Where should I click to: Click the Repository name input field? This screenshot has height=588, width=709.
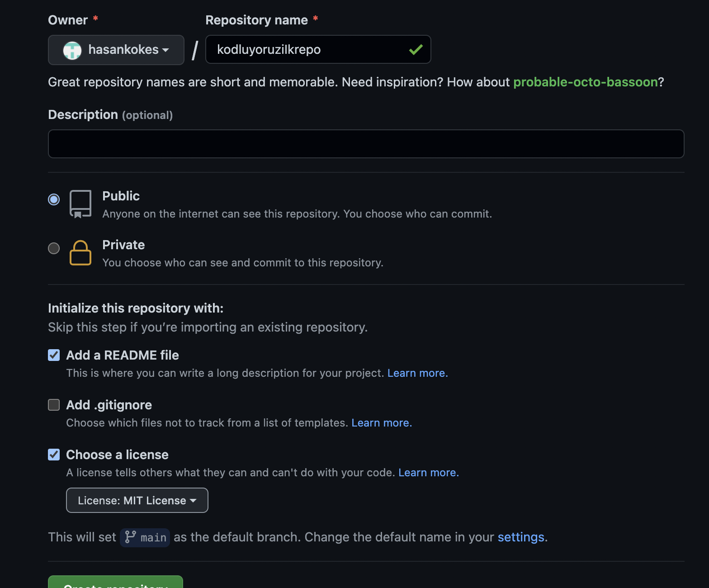(x=318, y=49)
